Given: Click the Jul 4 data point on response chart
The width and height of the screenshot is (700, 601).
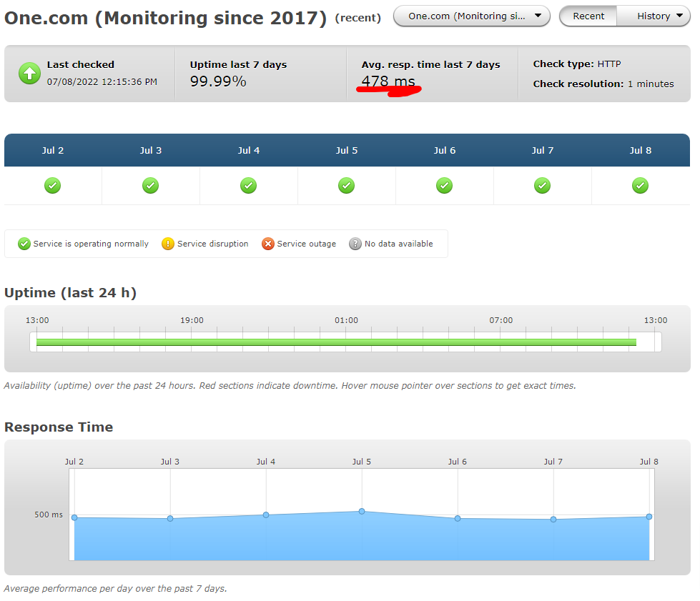Looking at the screenshot, I should (266, 515).
